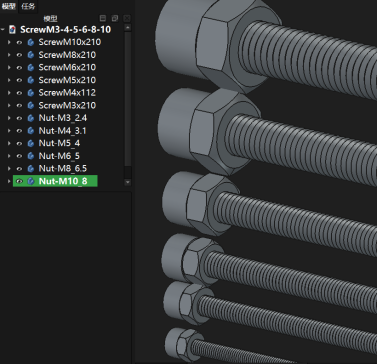Select the Nut-M3_2.4 label in the tree
This screenshot has height=364, width=377.
coord(63,118)
